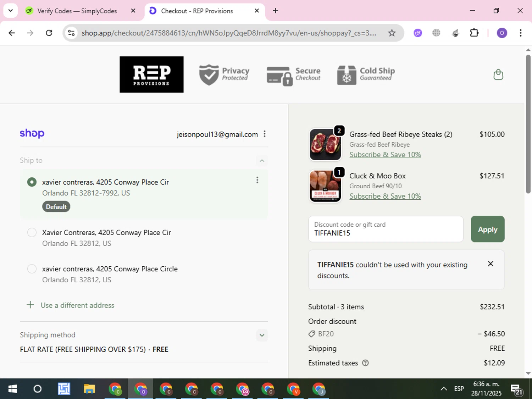Open the clock and date 28/11/2025
Image resolution: width=532 pixels, height=399 pixels.
(x=486, y=389)
